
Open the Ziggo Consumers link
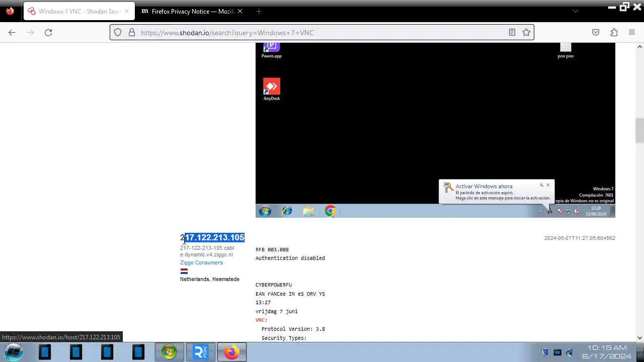click(x=201, y=262)
